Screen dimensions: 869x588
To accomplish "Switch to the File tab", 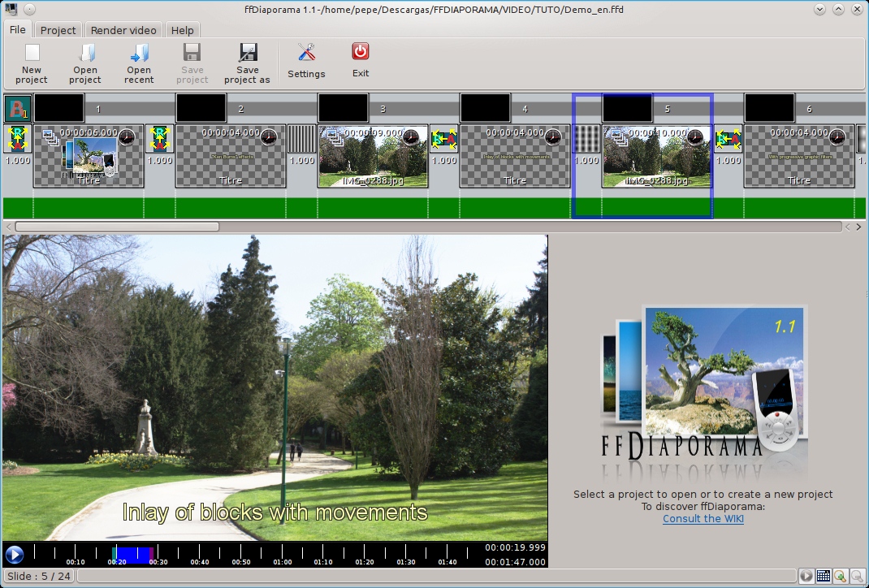I will tap(18, 30).
